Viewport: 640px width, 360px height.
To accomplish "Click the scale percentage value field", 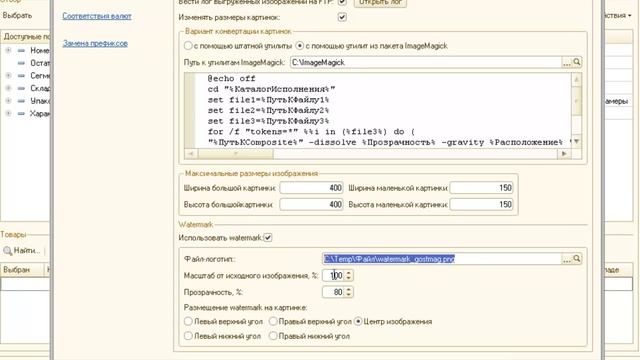I will pyautogui.click(x=333, y=276).
